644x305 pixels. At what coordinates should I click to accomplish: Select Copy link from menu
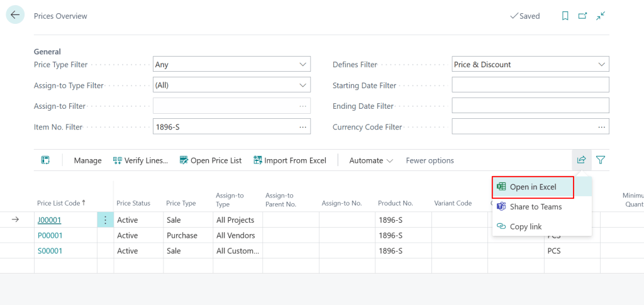525,226
